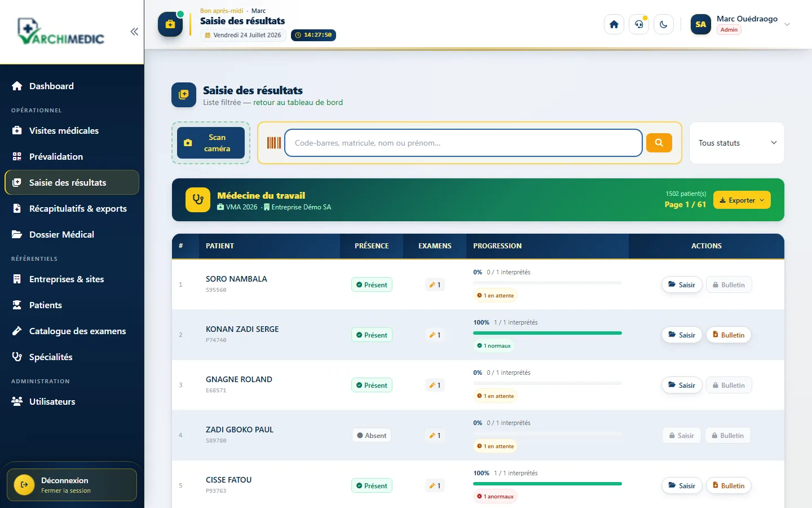Click the 1 anormaux tag for CISSE FATOU
Image resolution: width=812 pixels, height=508 pixels.
(496, 497)
